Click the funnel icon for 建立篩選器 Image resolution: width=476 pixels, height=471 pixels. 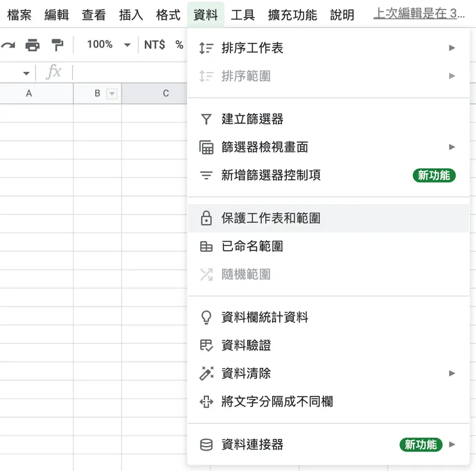(206, 119)
